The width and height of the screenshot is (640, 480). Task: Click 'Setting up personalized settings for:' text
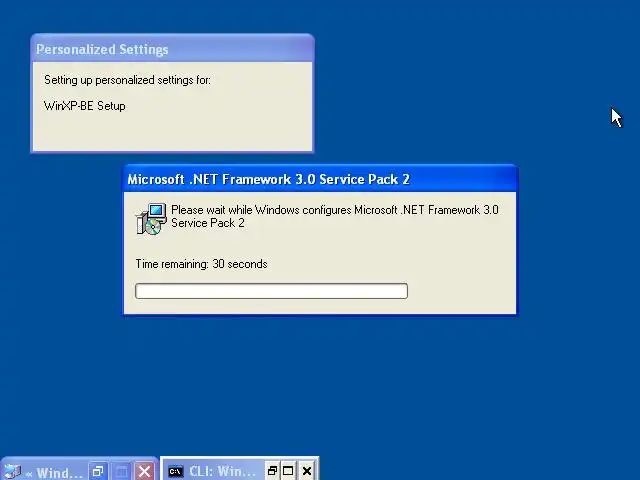point(127,80)
